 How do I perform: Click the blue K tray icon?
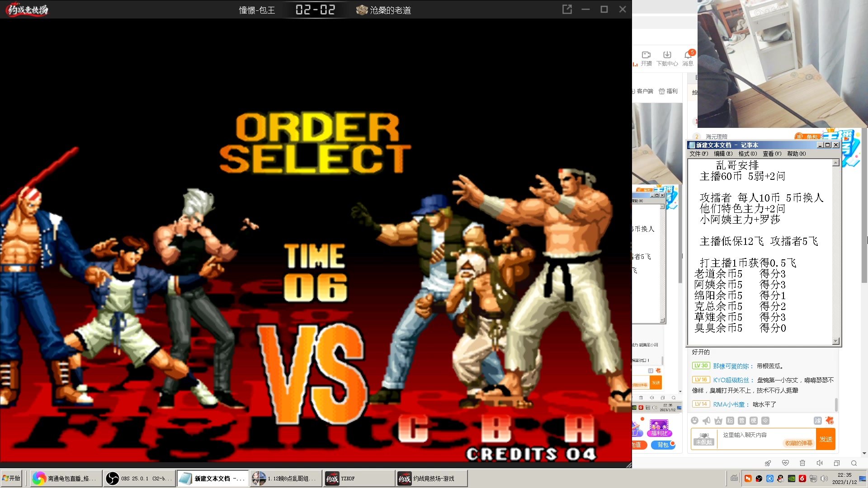[770, 479]
